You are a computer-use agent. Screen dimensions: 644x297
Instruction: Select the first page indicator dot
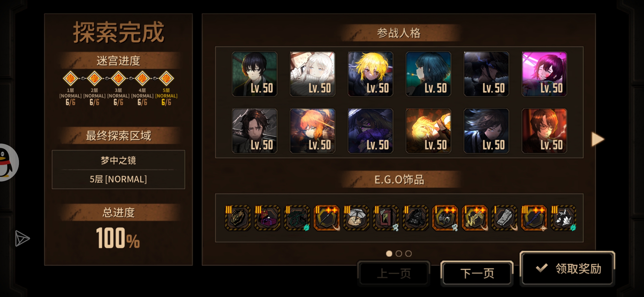pyautogui.click(x=389, y=254)
